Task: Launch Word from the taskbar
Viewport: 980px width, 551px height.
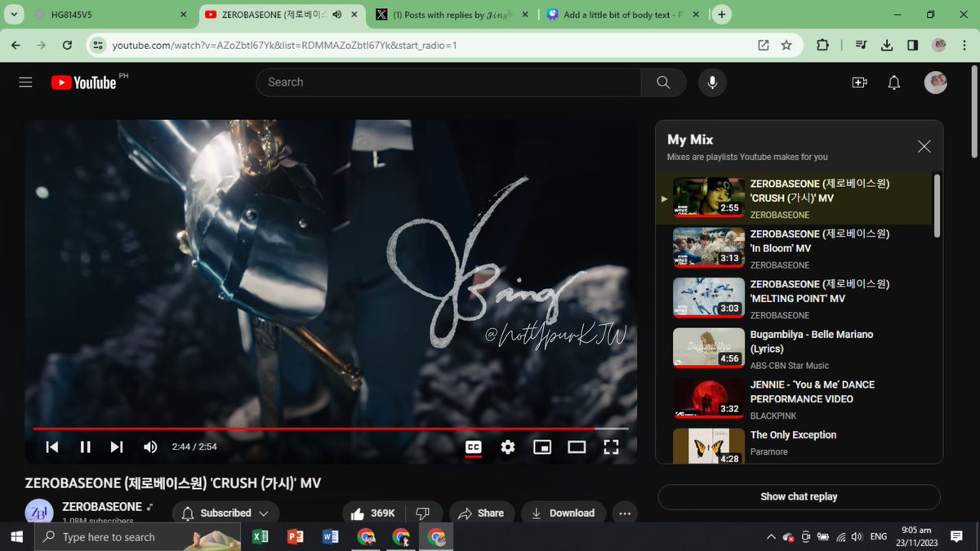Action: pyautogui.click(x=331, y=536)
